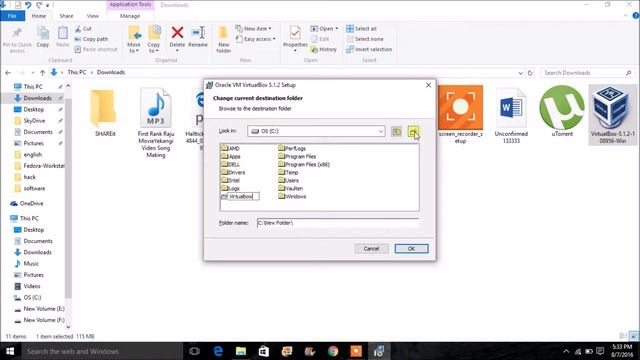Open the Copy to dropdown
Viewport: 640px width, 360px height.
154,40
